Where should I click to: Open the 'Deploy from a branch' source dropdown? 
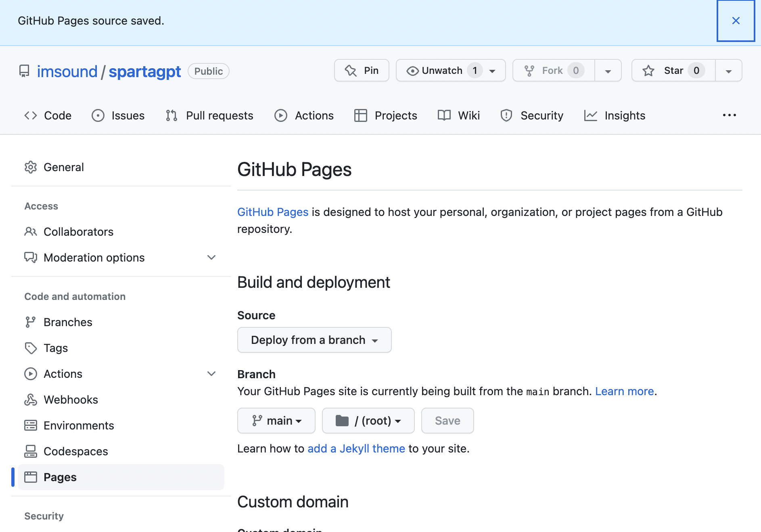tap(314, 340)
